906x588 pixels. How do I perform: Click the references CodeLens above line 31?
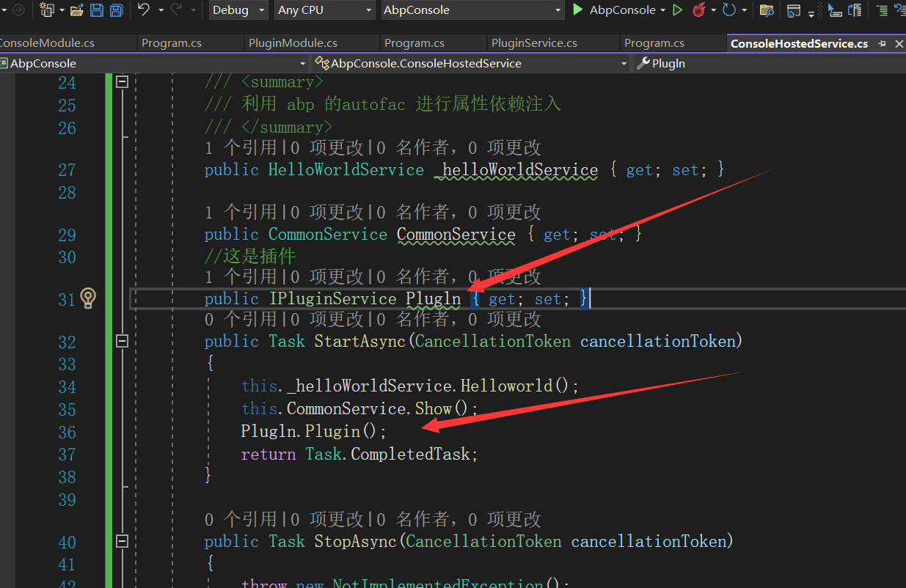point(241,276)
